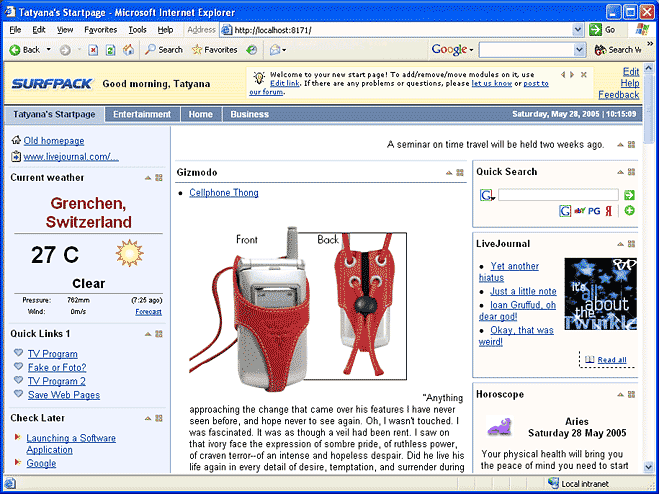This screenshot has width=659, height=494.
Task: Show next tip with right arrow
Action: coord(572,75)
